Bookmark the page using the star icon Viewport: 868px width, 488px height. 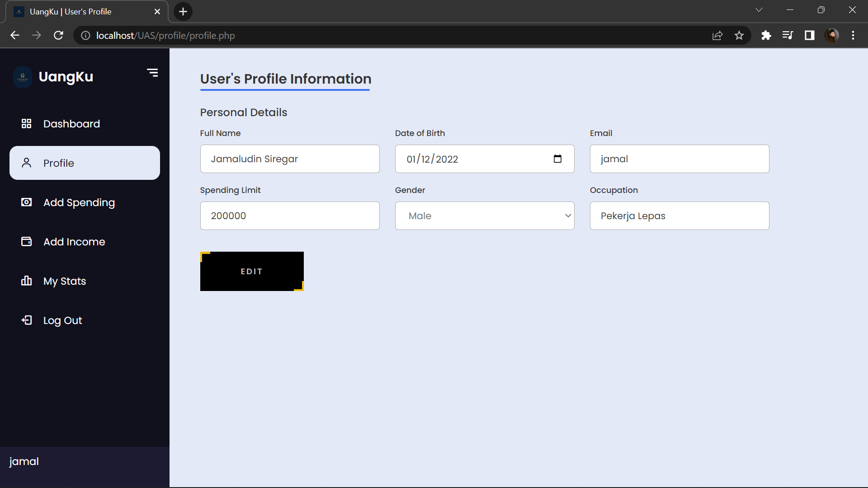tap(740, 35)
